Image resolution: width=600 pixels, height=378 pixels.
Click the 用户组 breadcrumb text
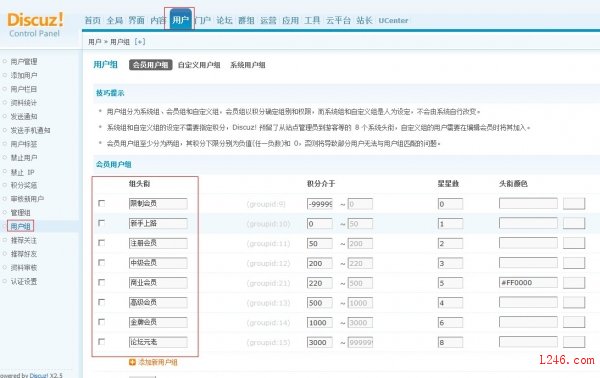pos(120,42)
